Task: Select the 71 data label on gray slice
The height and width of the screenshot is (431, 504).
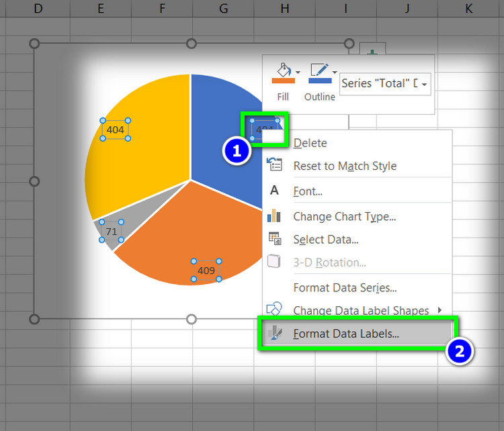Action: [112, 231]
